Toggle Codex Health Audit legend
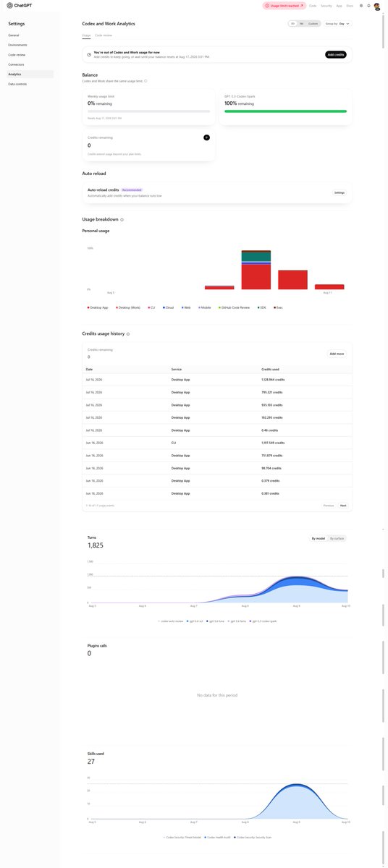 [x=218, y=836]
